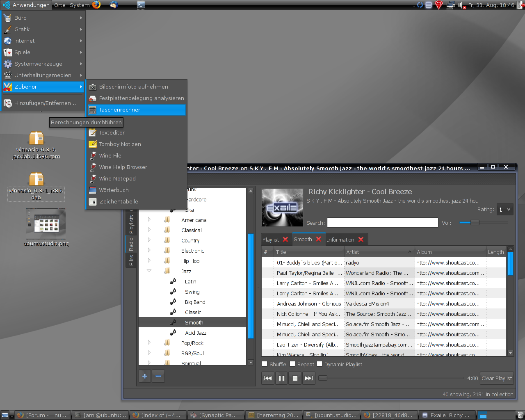This screenshot has height=420, width=525.
Task: Expand the Country radio genre
Action: pyautogui.click(x=149, y=240)
